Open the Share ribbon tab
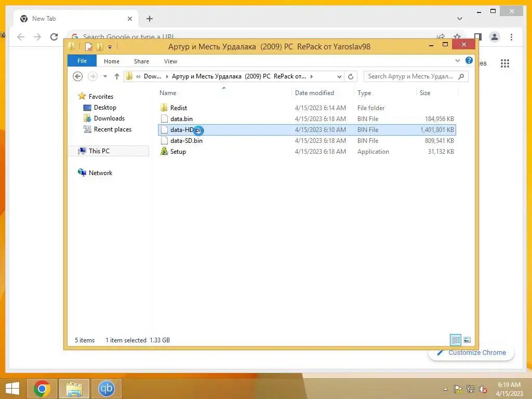 tap(141, 61)
